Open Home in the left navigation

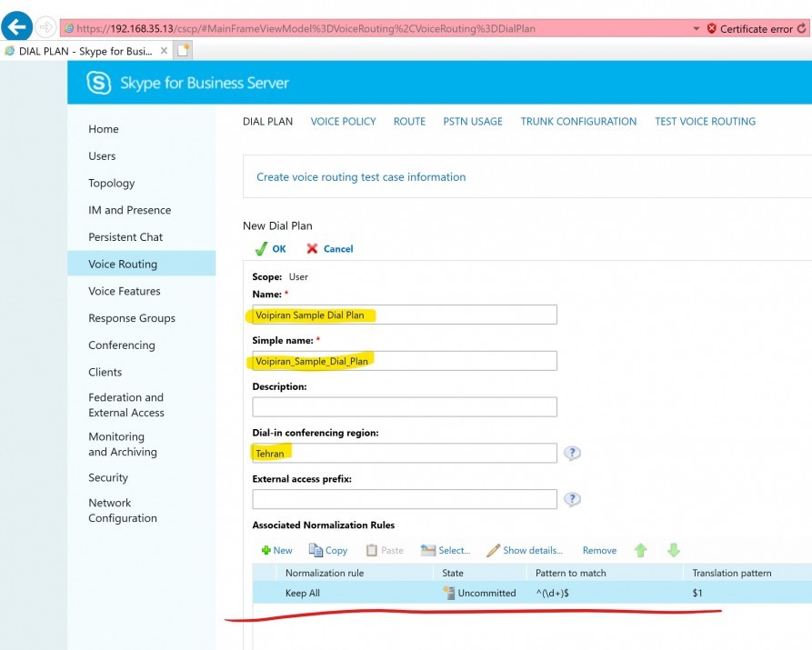104,129
